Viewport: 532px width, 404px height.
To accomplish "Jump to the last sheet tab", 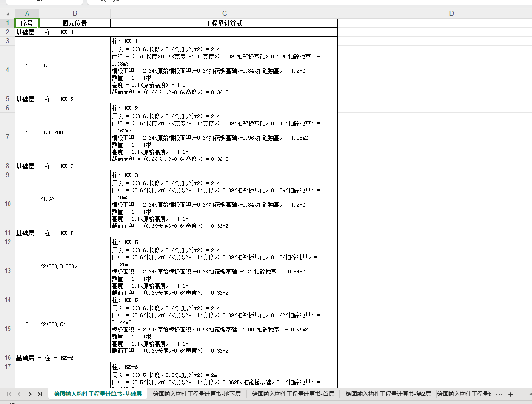I will point(40,394).
